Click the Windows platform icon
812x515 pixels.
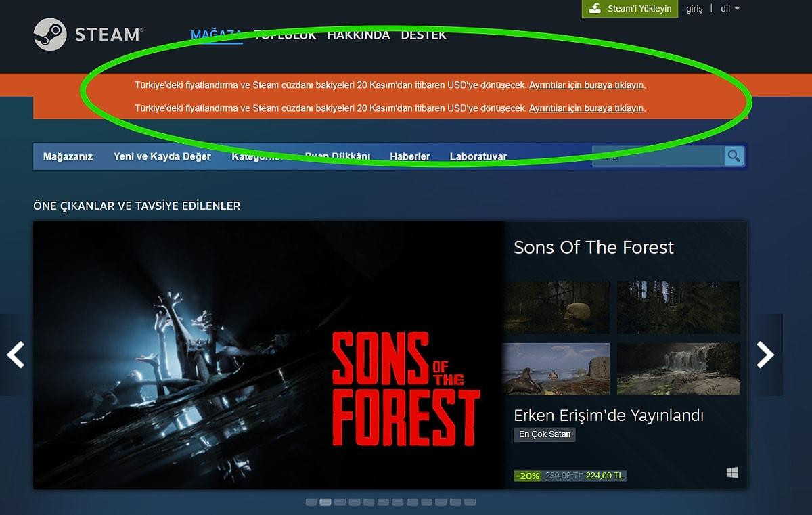[x=732, y=473]
